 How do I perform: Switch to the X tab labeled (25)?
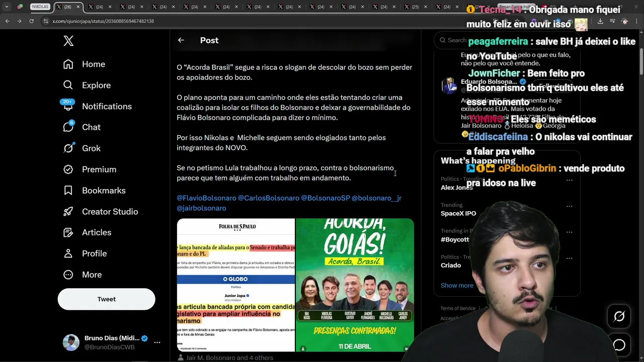coord(412,7)
